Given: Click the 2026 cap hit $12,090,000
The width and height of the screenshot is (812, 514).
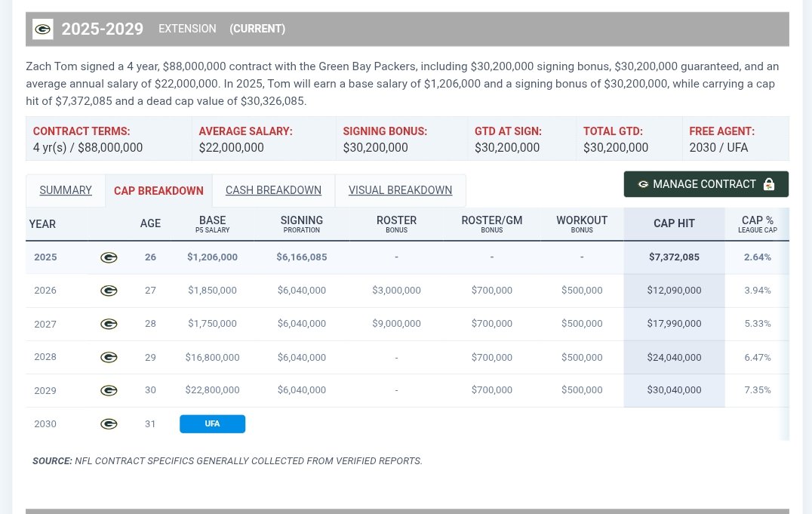Looking at the screenshot, I should click(674, 290).
